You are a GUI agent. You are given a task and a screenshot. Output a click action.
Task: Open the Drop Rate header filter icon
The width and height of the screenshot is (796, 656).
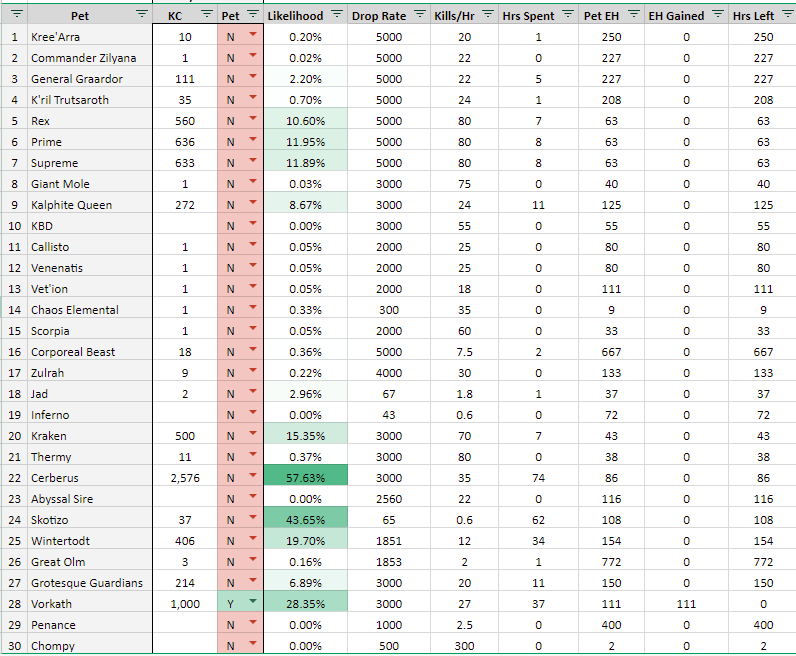pyautogui.click(x=418, y=15)
